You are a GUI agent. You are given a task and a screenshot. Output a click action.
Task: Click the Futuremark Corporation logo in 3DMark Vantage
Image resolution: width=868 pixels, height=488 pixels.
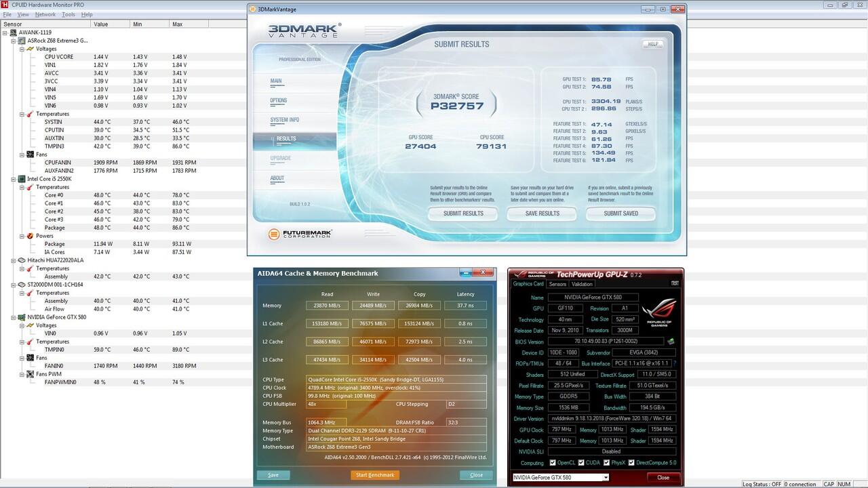click(300, 235)
